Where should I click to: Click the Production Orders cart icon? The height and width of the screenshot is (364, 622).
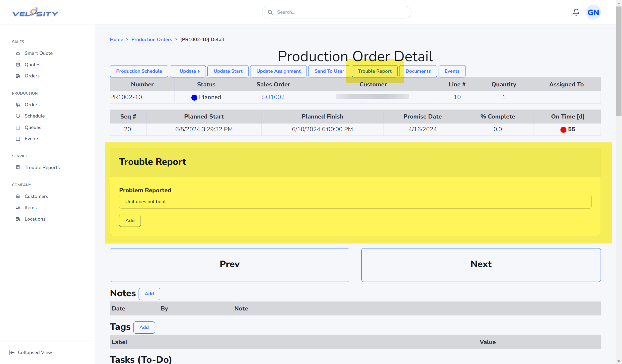pos(18,105)
